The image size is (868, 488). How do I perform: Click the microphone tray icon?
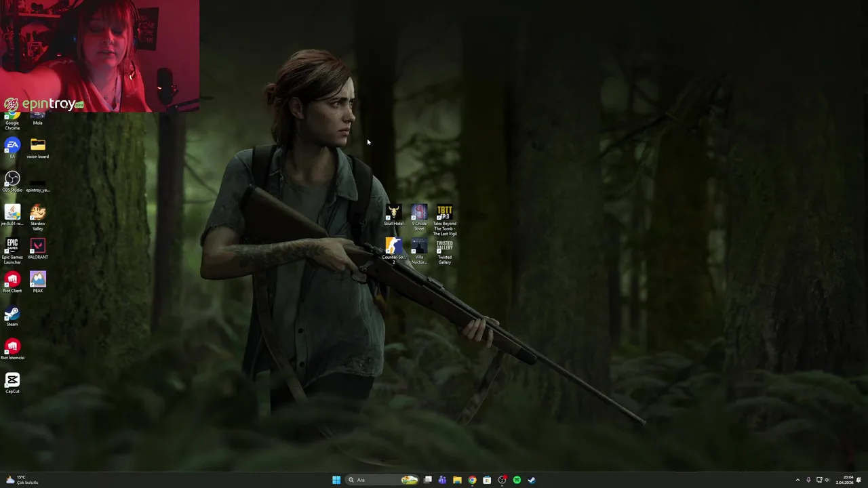point(808,480)
